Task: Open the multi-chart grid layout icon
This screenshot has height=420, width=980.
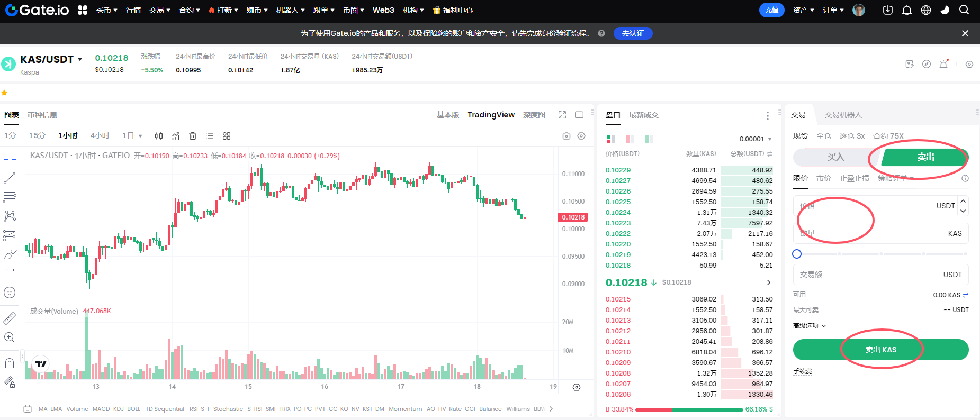Action: click(227, 136)
